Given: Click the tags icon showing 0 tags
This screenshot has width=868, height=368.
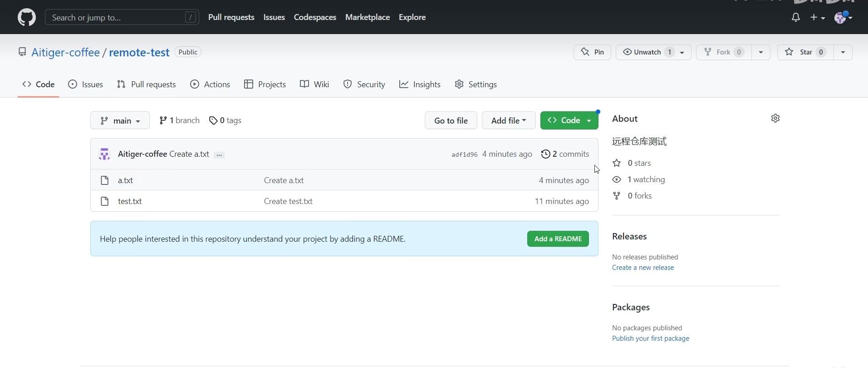Looking at the screenshot, I should click(x=213, y=120).
